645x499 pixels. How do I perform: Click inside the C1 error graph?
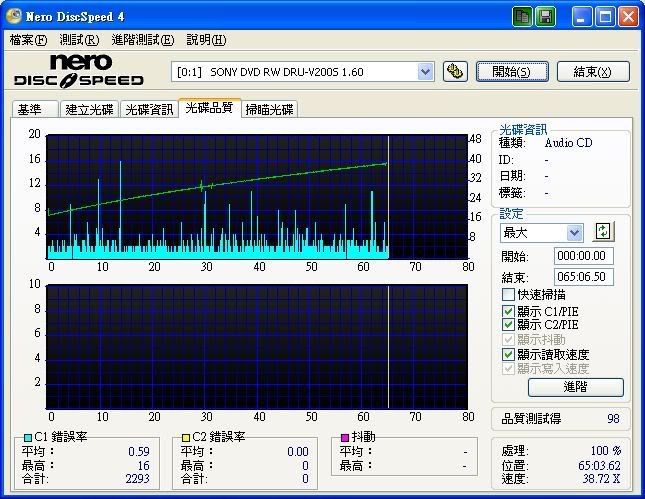pos(257,197)
